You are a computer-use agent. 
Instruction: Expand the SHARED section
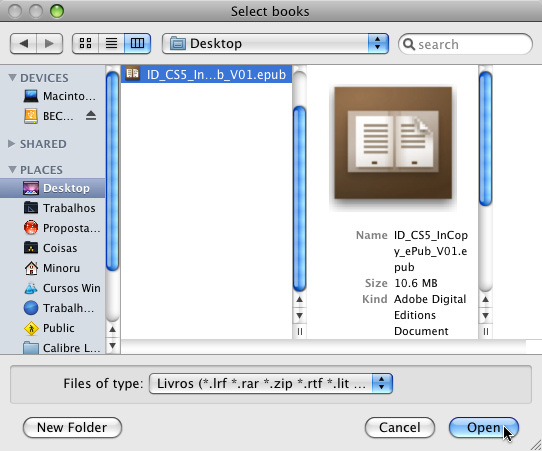tap(12, 144)
